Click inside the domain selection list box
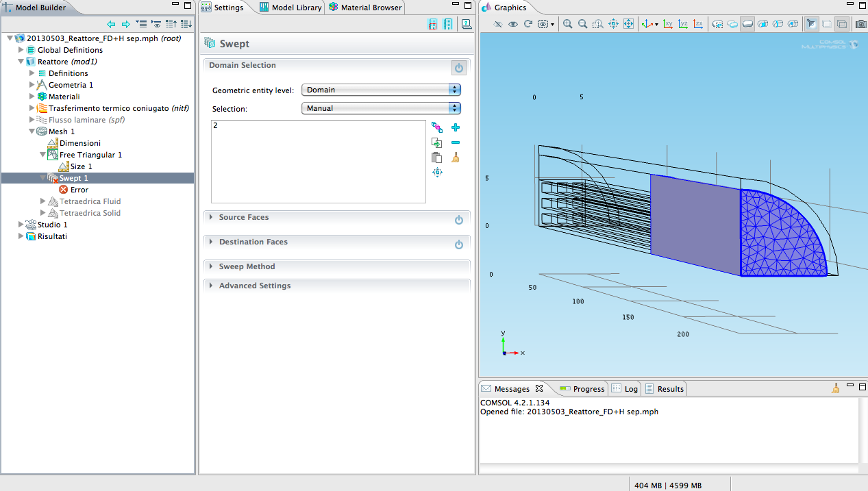This screenshot has width=868, height=491. coord(318,162)
